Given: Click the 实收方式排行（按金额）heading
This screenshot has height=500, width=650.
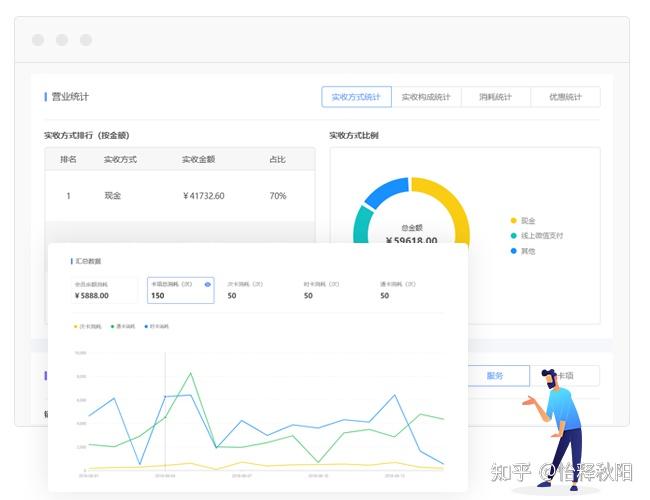Looking at the screenshot, I should 87,135.
